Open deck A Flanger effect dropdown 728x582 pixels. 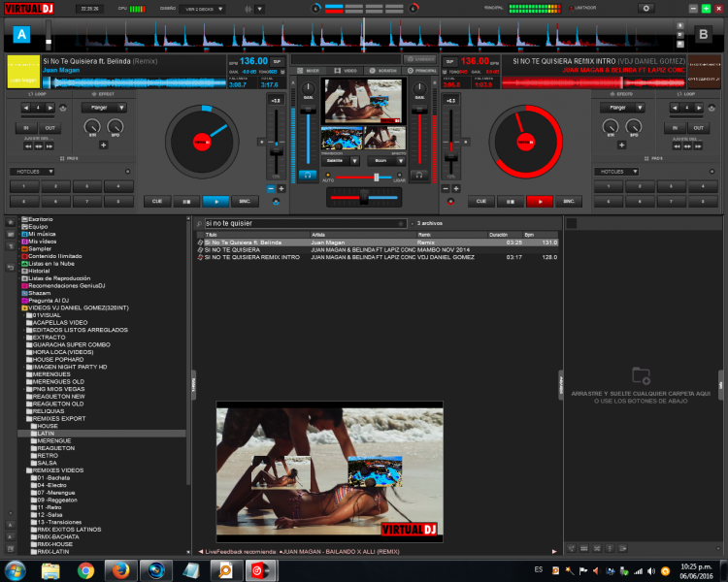104,108
